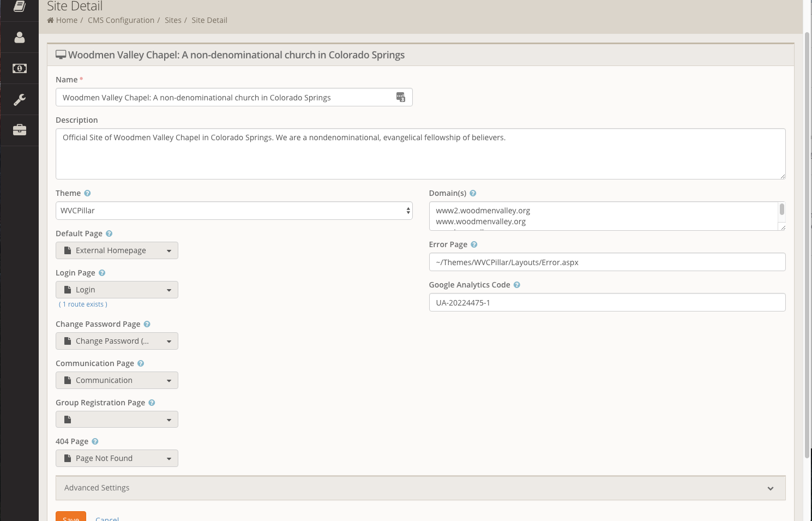Click help icon beside Group Registration Page

coord(152,403)
